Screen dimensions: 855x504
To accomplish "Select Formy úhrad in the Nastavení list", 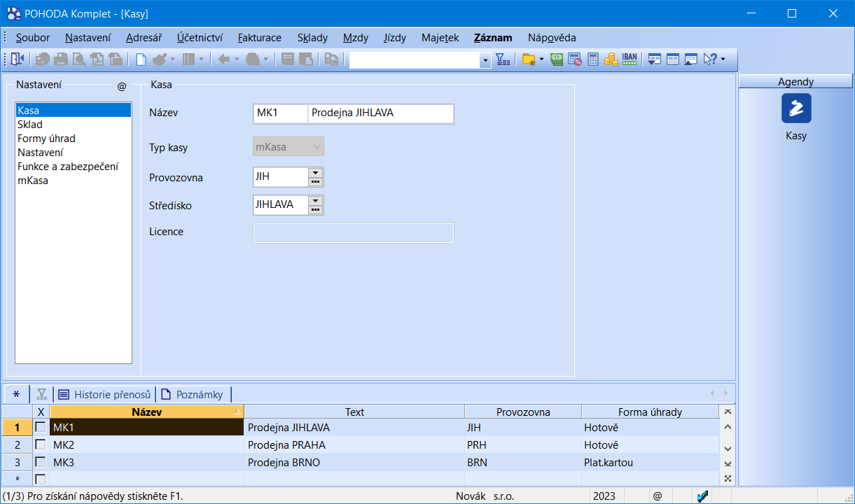I will tap(74, 139).
